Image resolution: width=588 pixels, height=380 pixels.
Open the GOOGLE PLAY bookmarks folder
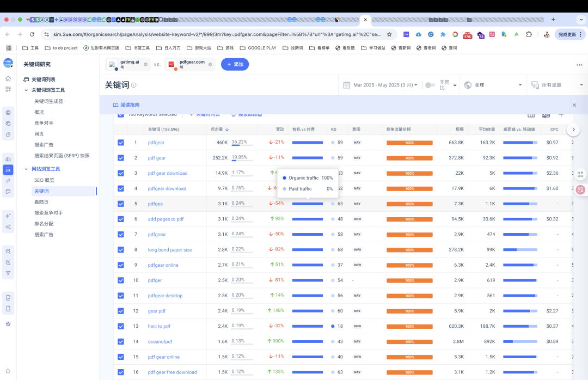click(258, 48)
